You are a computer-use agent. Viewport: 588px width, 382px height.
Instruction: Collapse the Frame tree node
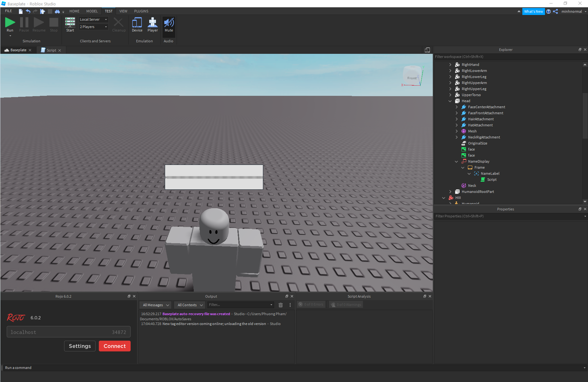pyautogui.click(x=463, y=167)
